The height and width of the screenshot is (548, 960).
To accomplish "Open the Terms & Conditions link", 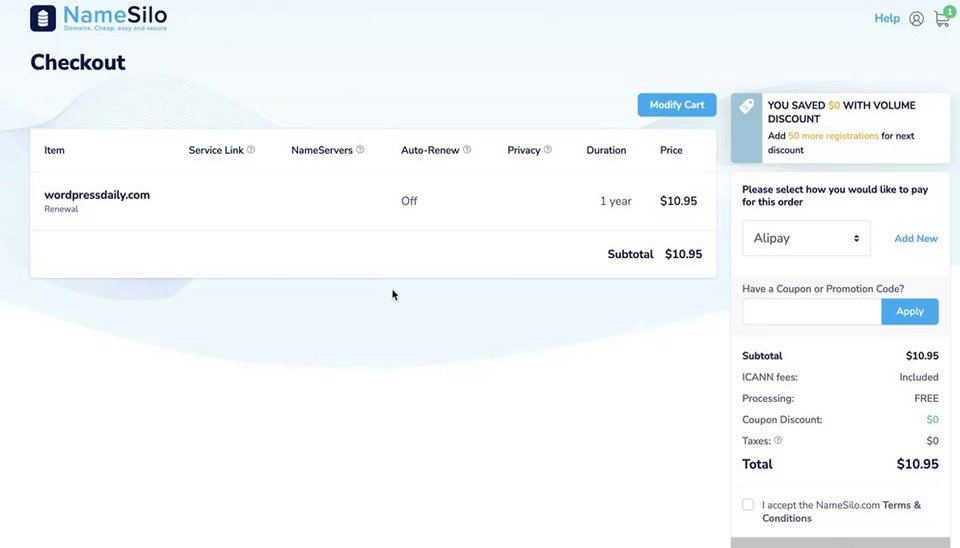I will coord(841,512).
